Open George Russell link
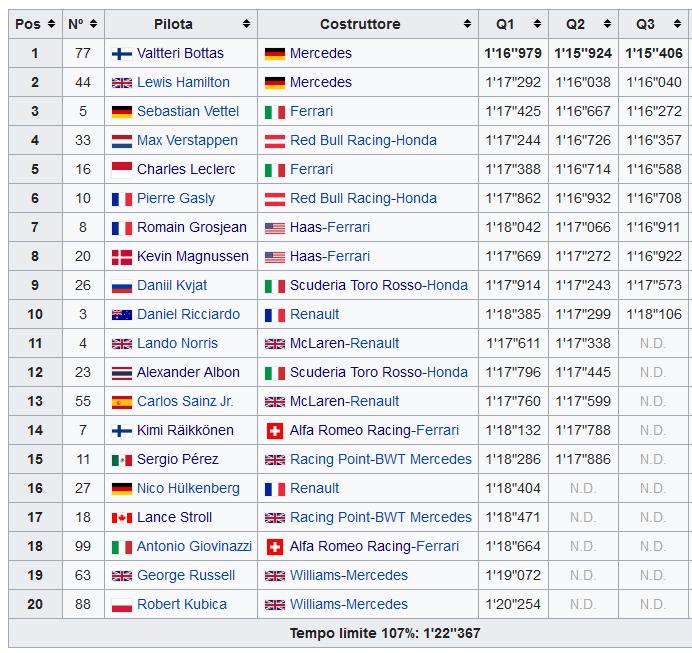Screen dimensions: 692x653 pyautogui.click(x=186, y=576)
